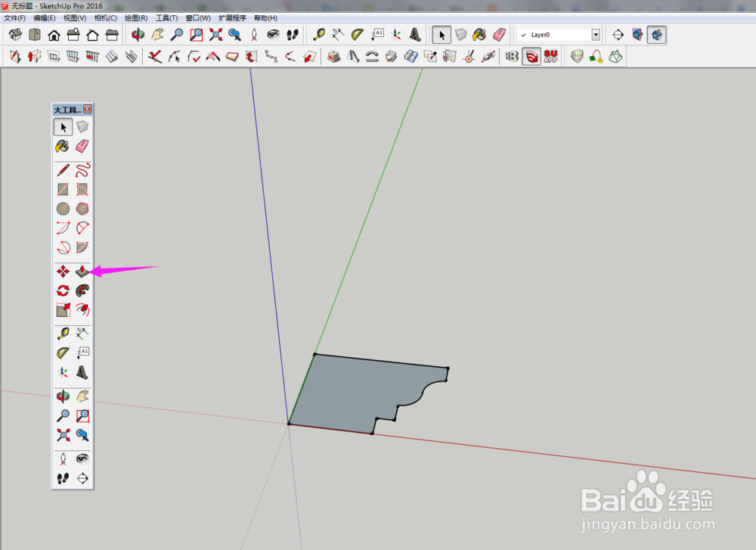The height and width of the screenshot is (550, 756).
Task: Select the Walk footprints in Large Tool Set
Action: [x=64, y=478]
